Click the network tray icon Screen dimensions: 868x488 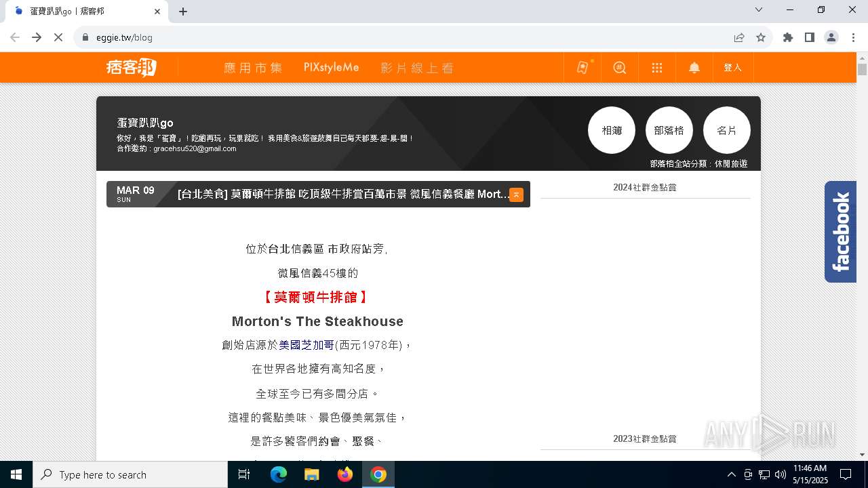pos(764,474)
